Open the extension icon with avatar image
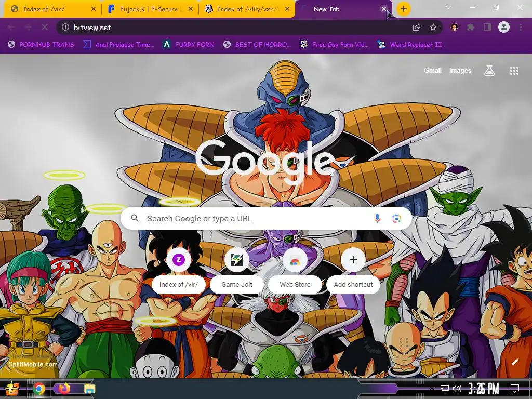The height and width of the screenshot is (399, 532). [454, 28]
